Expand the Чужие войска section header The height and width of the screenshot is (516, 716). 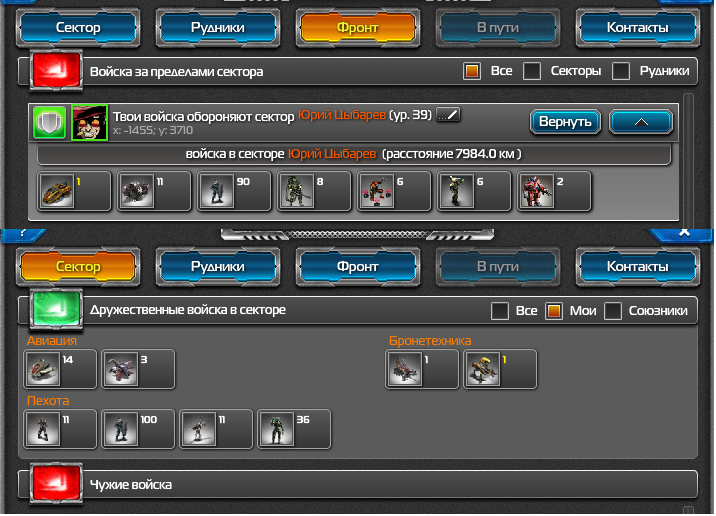[358, 484]
